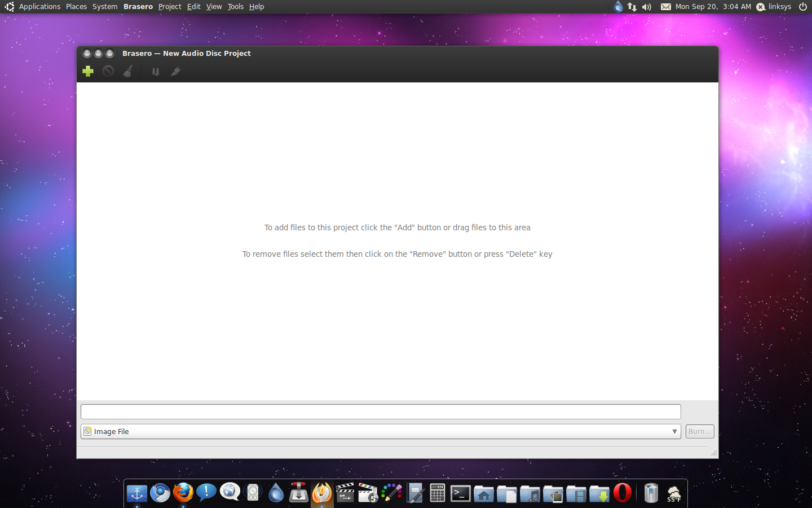Image resolution: width=812 pixels, height=508 pixels.
Task: Click the Deluge droplet tray icon
Action: pos(619,7)
